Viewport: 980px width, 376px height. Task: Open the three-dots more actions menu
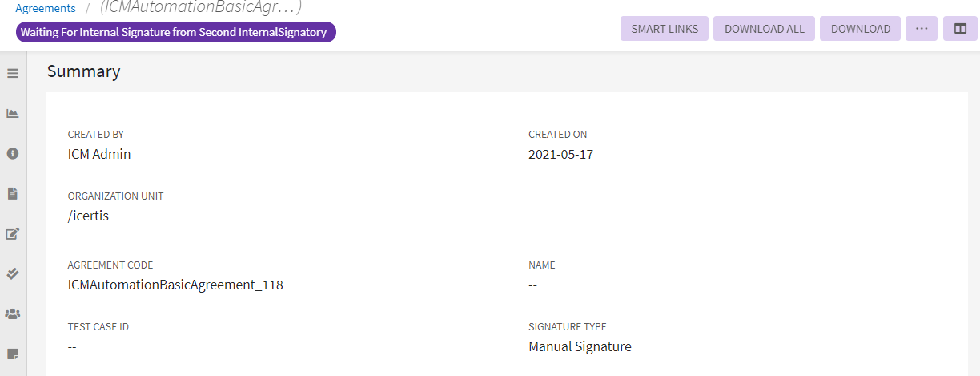pos(921,29)
